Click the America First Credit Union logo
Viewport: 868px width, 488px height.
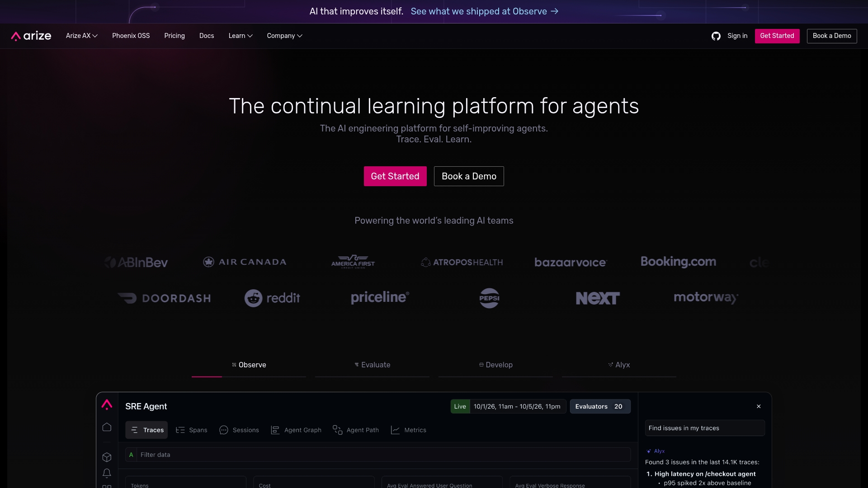[353, 262]
